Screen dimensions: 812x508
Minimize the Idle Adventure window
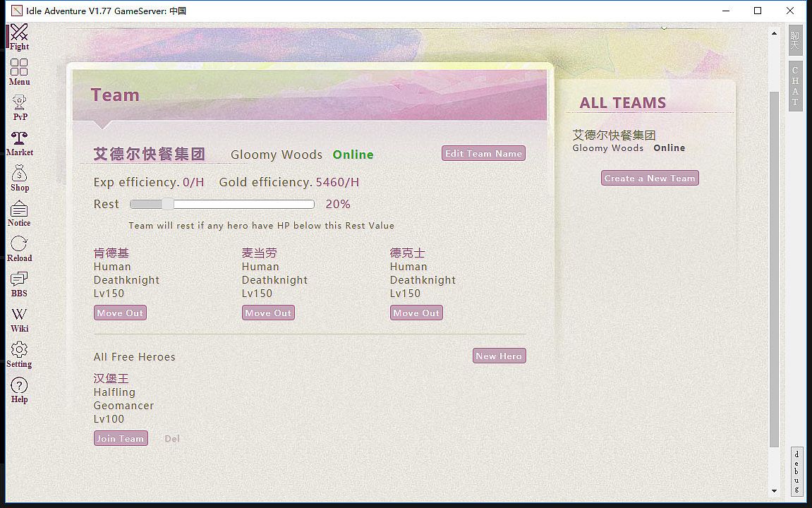726,11
